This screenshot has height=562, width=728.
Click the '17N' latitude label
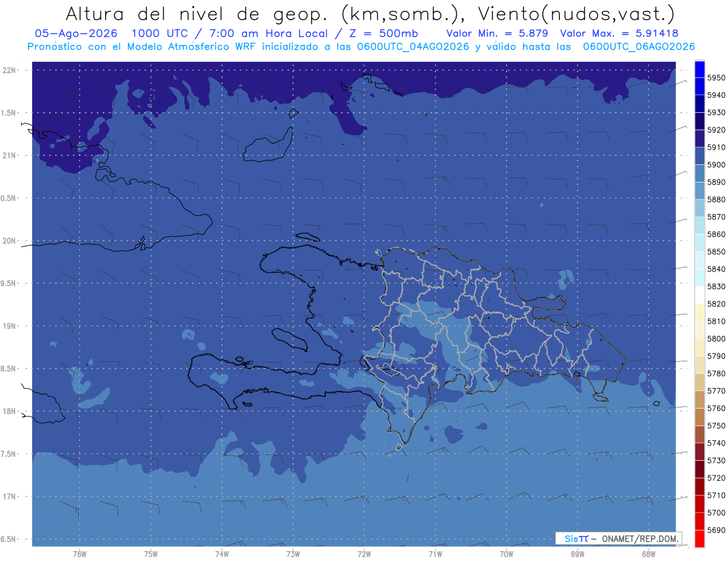[10, 497]
